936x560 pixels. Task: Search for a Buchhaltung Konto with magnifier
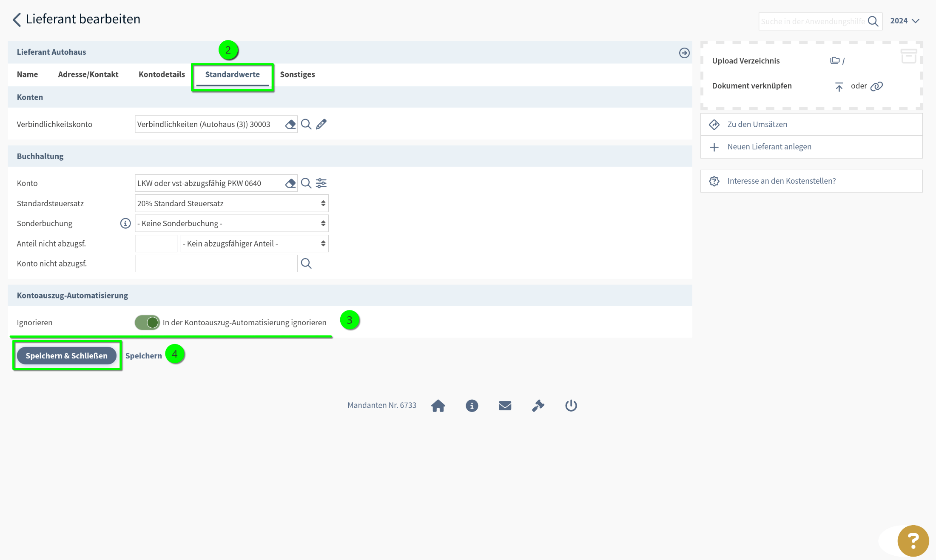(306, 183)
